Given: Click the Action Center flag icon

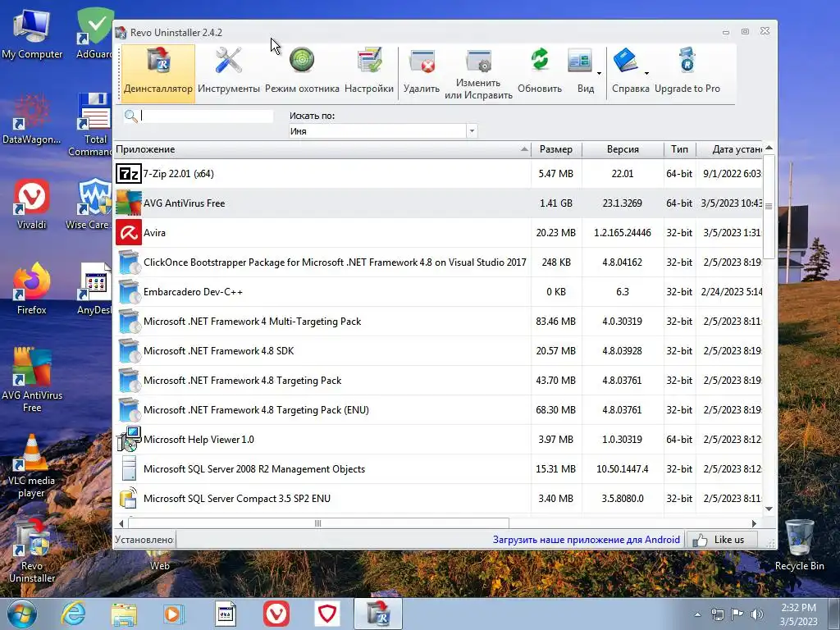Looking at the screenshot, I should tap(737, 614).
